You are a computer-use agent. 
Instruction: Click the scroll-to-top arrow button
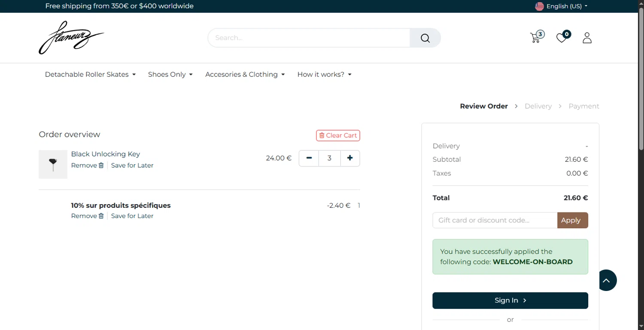pyautogui.click(x=606, y=280)
